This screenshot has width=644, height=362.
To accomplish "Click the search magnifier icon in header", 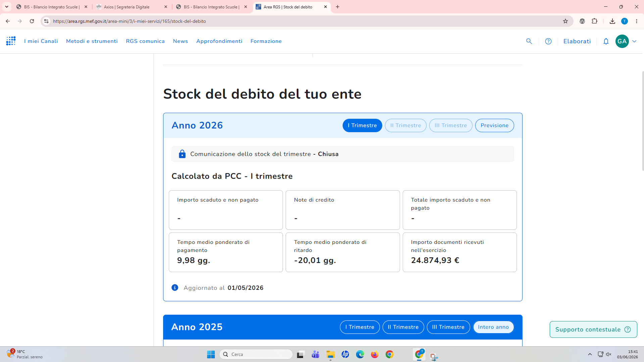I will pos(529,41).
